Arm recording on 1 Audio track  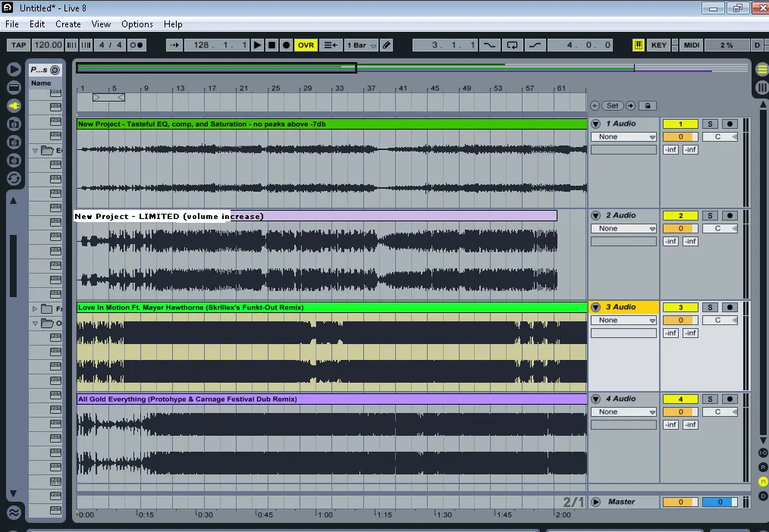coord(730,124)
